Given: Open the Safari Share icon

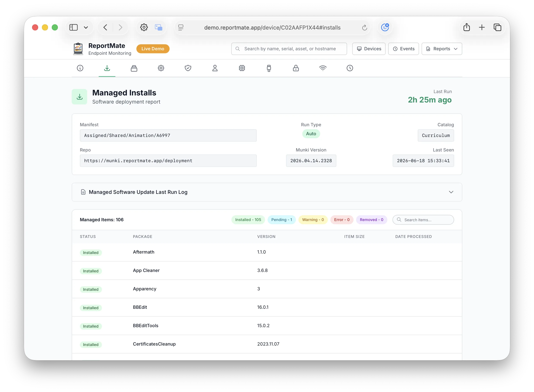Looking at the screenshot, I should (x=467, y=27).
